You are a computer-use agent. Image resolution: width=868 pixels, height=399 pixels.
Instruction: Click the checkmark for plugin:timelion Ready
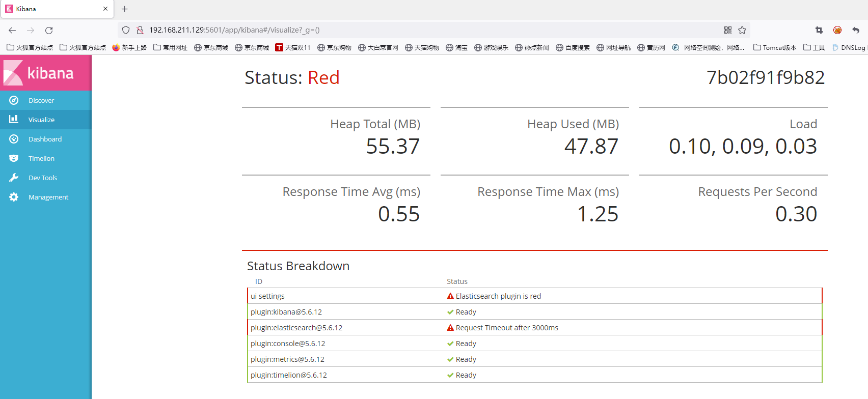(x=450, y=375)
